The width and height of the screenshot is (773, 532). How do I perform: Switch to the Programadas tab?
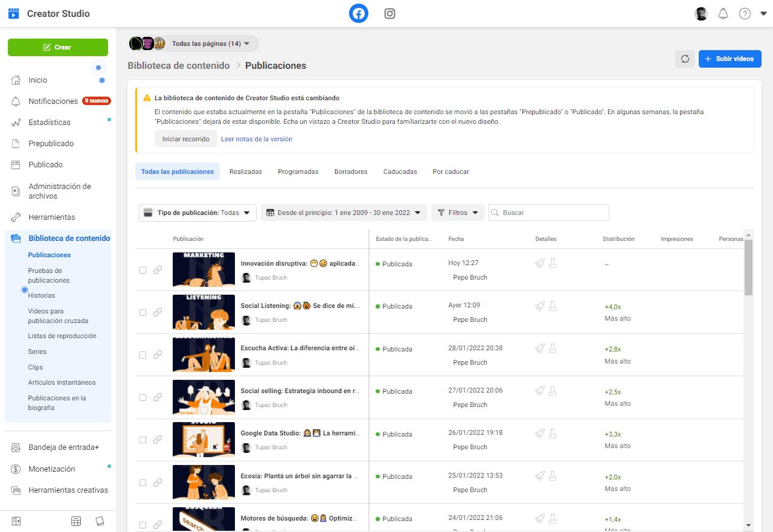click(298, 171)
